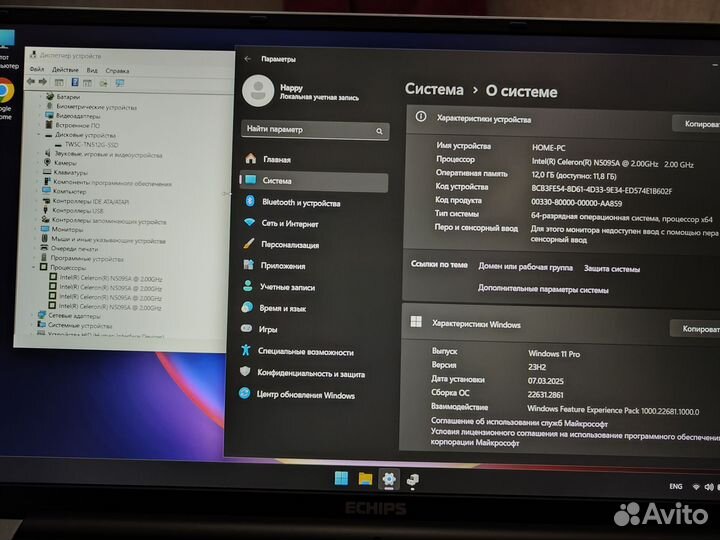Collapse the Дисковые устройства node
This screenshot has width=720, height=540.
tap(41, 134)
